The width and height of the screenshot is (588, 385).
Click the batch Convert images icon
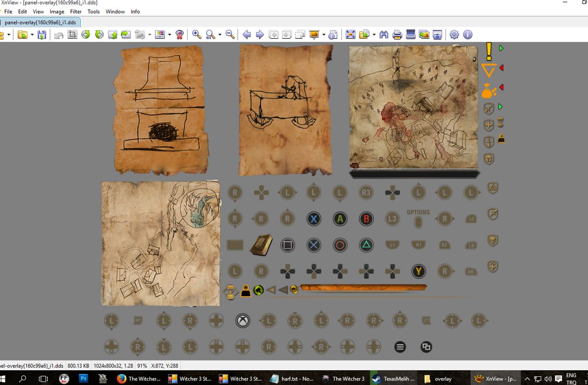424,34
